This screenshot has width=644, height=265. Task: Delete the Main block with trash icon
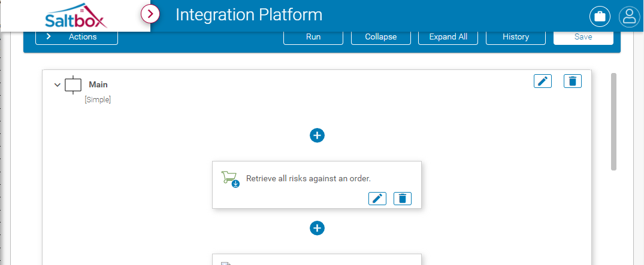(x=573, y=81)
